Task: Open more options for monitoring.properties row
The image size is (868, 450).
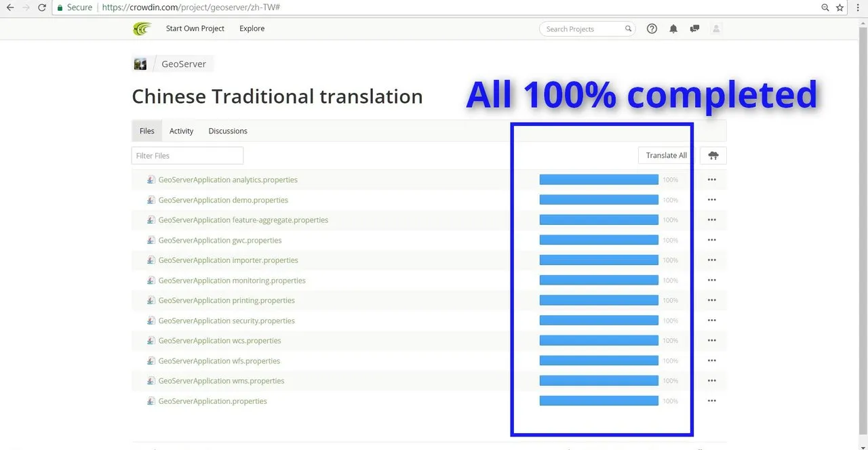Action: [x=711, y=280]
